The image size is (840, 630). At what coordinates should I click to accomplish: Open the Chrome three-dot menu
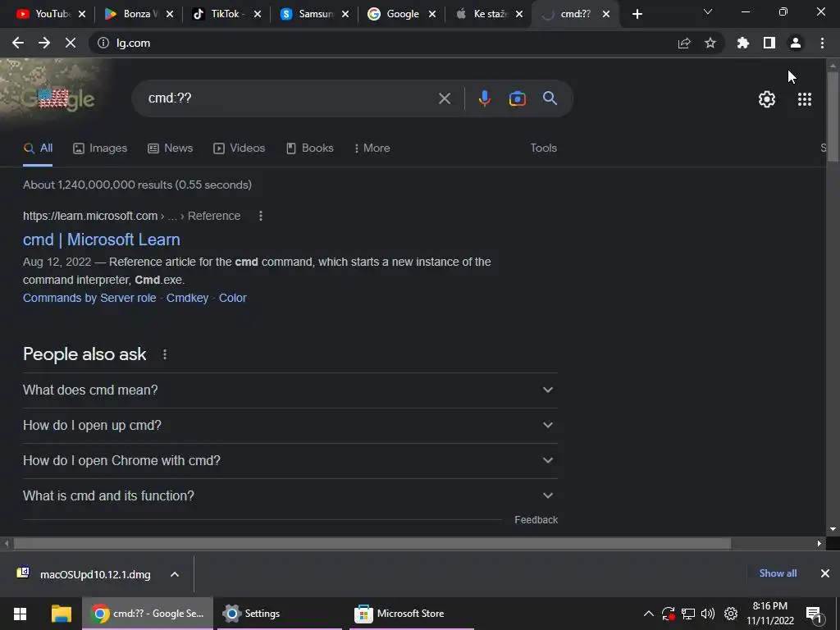point(822,43)
